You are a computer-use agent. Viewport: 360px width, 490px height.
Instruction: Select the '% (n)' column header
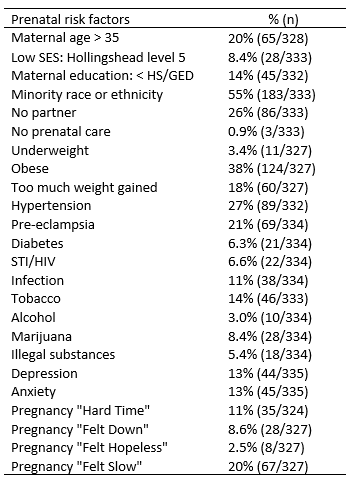click(283, 20)
